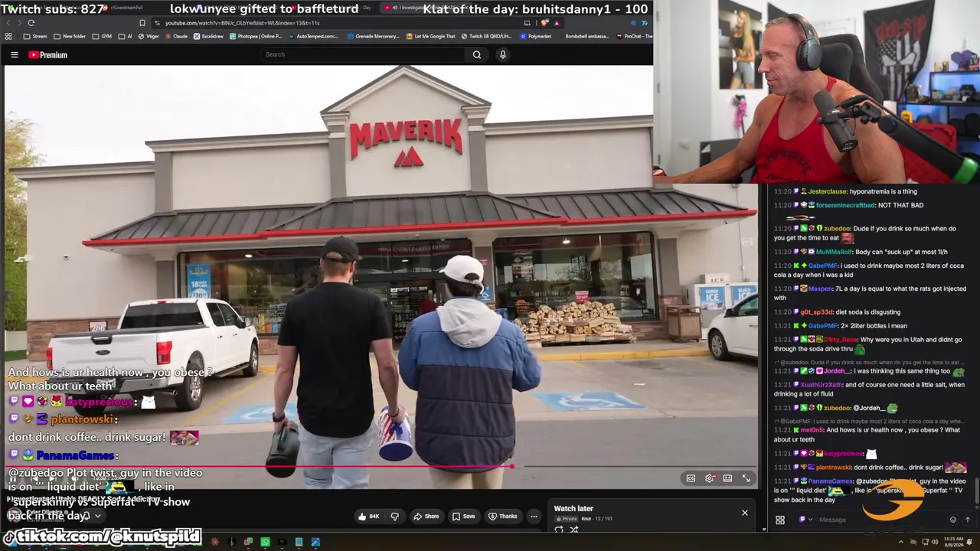Go to YouTube Premium home logo
980x551 pixels.
click(x=47, y=55)
